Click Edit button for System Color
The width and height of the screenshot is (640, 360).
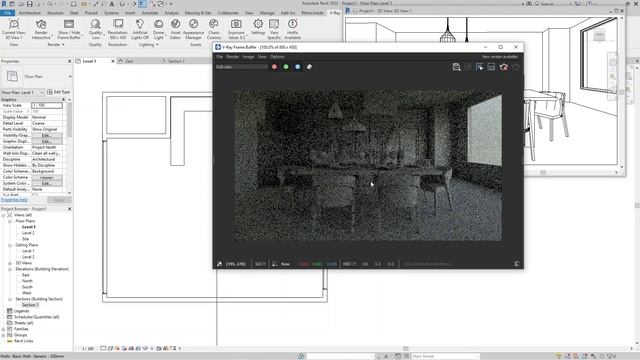pos(47,183)
